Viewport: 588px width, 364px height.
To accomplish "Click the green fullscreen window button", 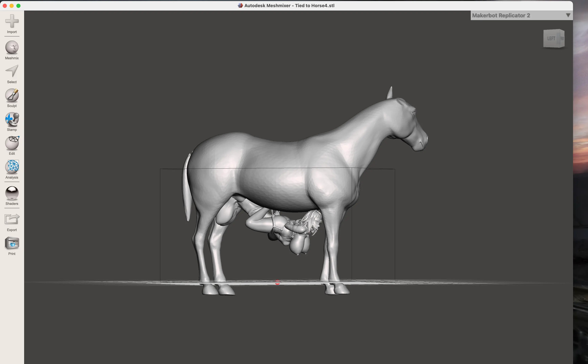I will (19, 5).
